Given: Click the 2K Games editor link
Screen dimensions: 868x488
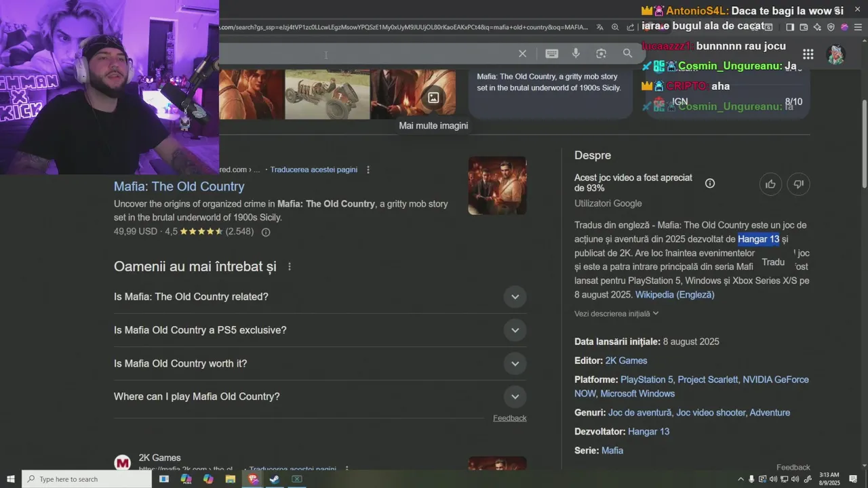Looking at the screenshot, I should click(x=626, y=361).
